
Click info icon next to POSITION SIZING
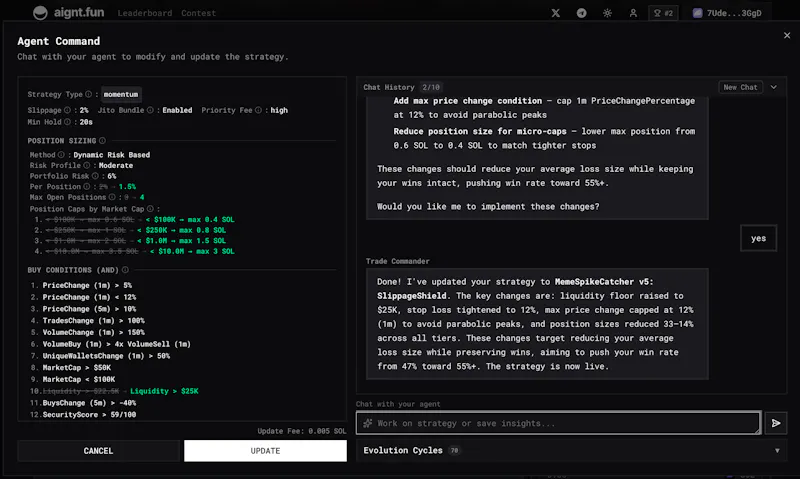(x=103, y=141)
